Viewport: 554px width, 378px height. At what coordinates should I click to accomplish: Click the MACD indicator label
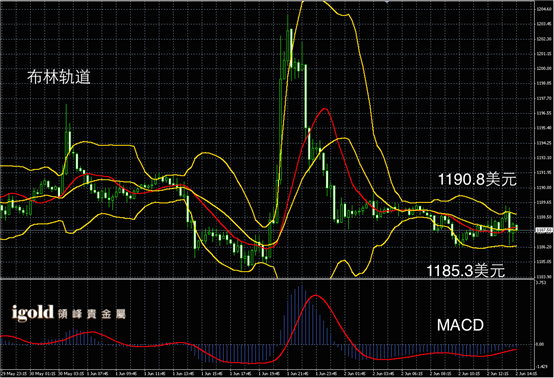coord(460,325)
